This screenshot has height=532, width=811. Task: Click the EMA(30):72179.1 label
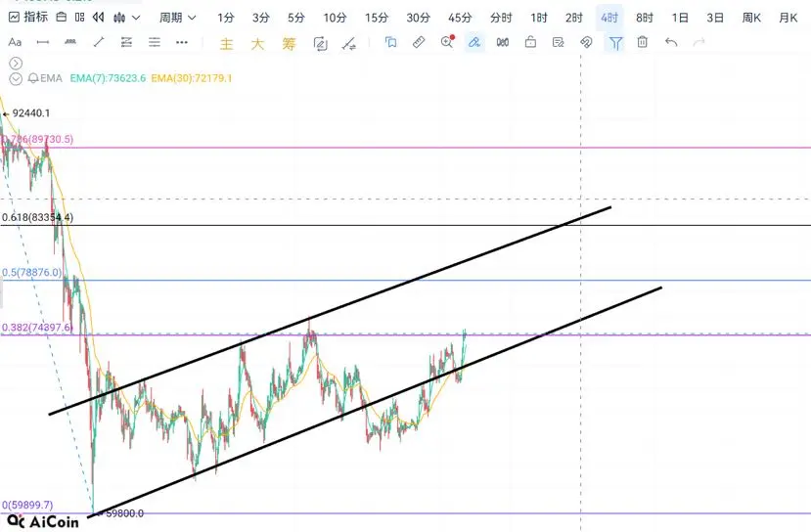[192, 78]
